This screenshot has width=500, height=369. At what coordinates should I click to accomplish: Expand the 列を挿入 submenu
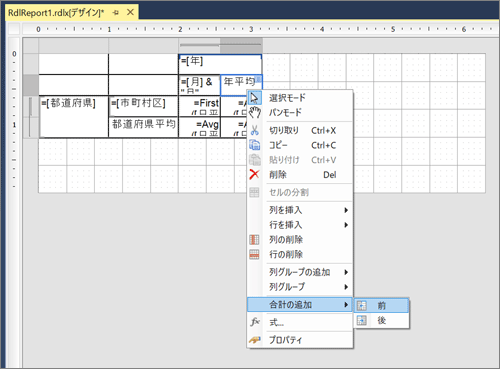pyautogui.click(x=300, y=210)
